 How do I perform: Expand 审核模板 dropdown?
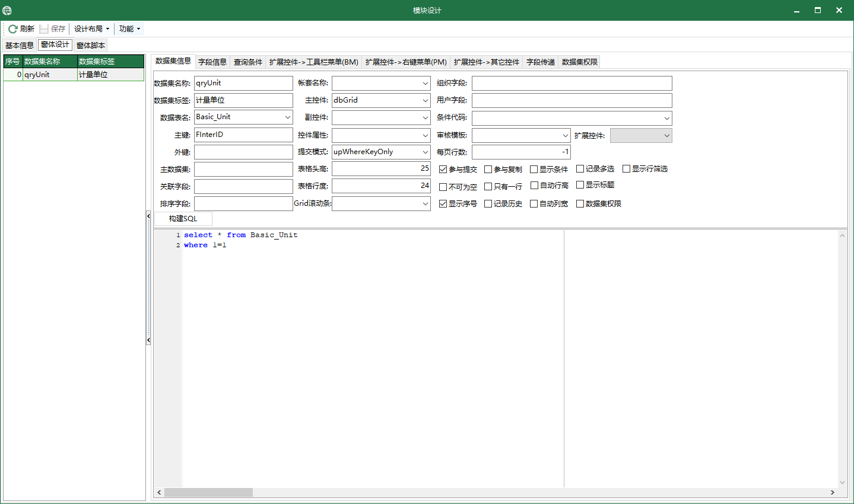point(566,135)
